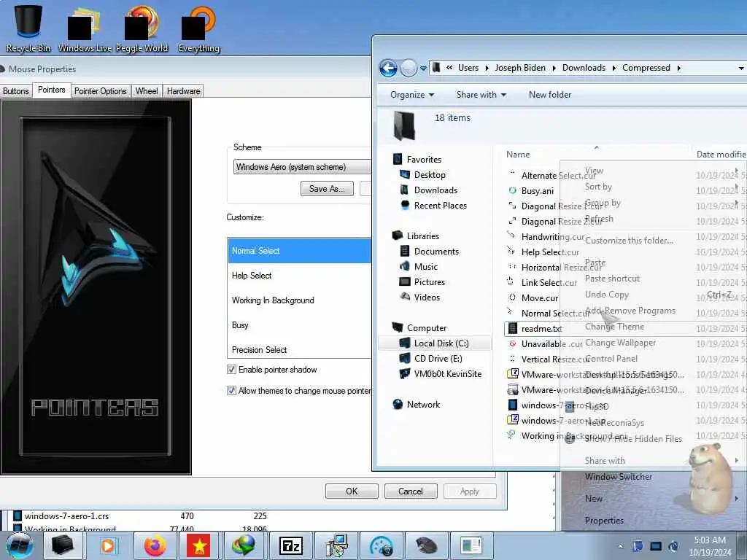
Task: Expand the Downloads breadcrumb arrow
Action: click(614, 68)
